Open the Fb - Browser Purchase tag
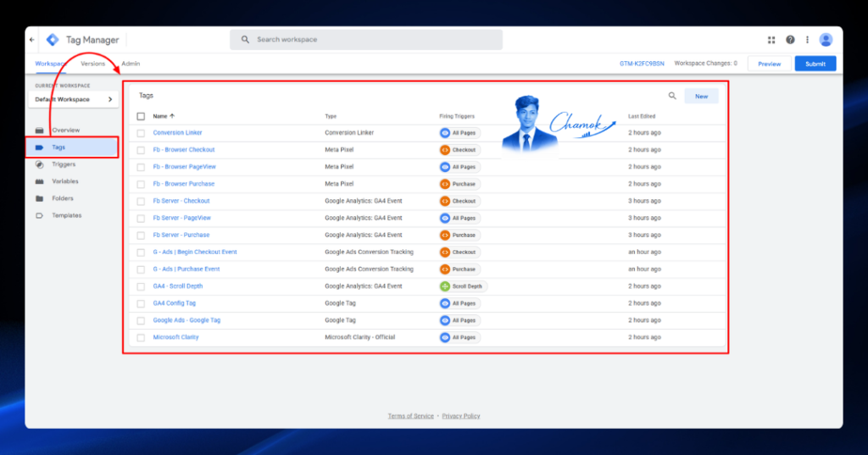 click(183, 184)
